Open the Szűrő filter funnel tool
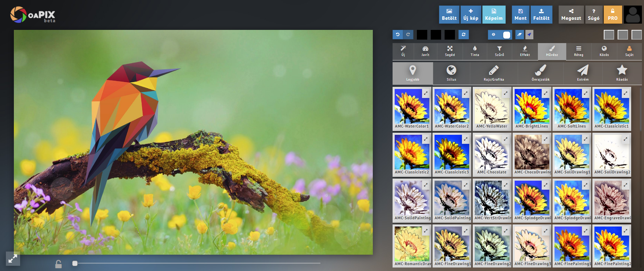644x271 pixels. click(499, 51)
